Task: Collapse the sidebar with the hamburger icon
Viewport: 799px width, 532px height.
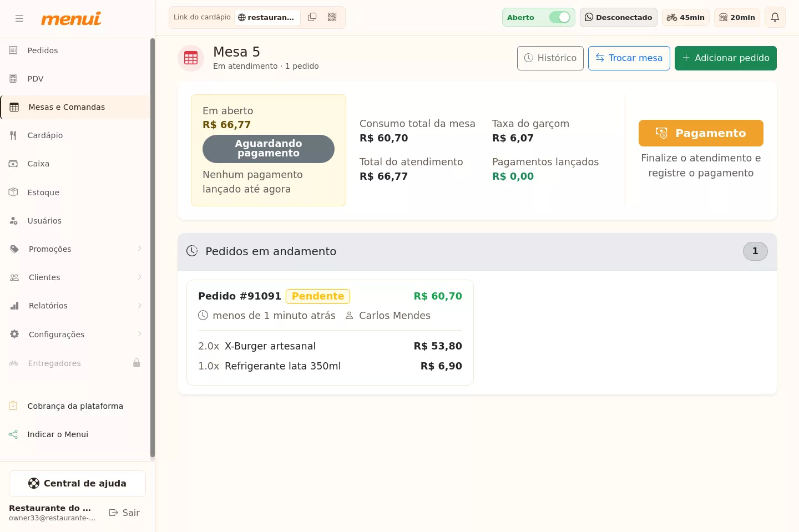Action: (19, 18)
